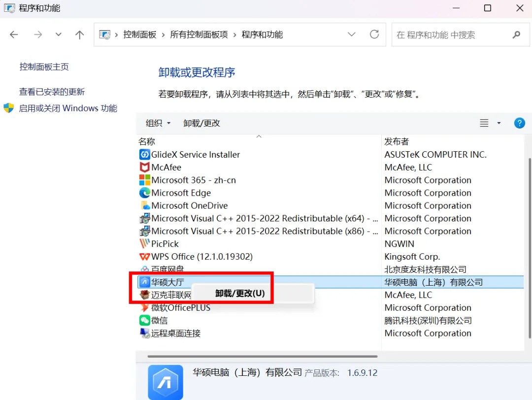Click the refresh arrow in address bar
The image size is (532, 400).
click(x=374, y=34)
